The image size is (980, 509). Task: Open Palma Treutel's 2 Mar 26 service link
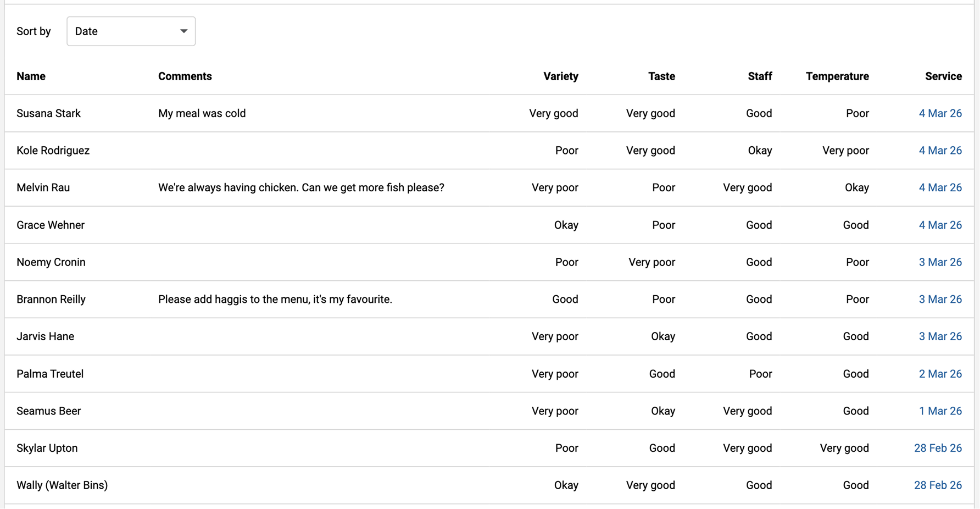pos(940,374)
